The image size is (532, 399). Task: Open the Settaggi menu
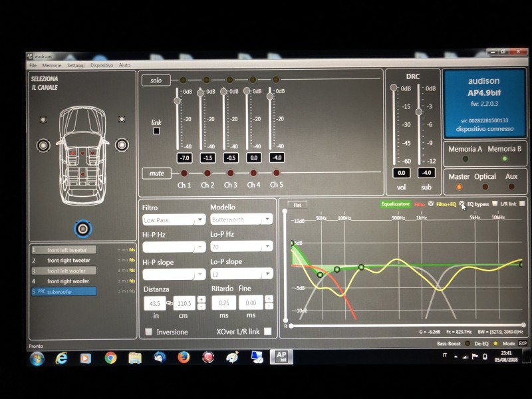click(76, 65)
